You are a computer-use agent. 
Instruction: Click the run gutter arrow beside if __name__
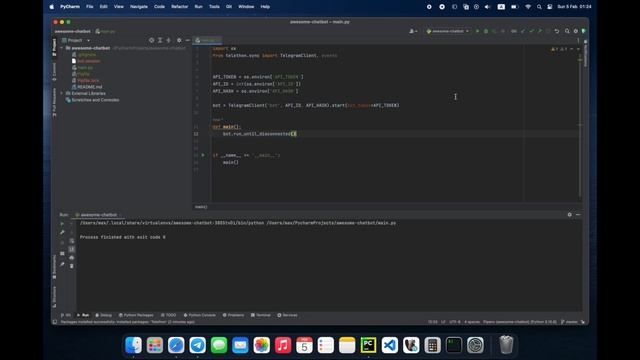(203, 155)
